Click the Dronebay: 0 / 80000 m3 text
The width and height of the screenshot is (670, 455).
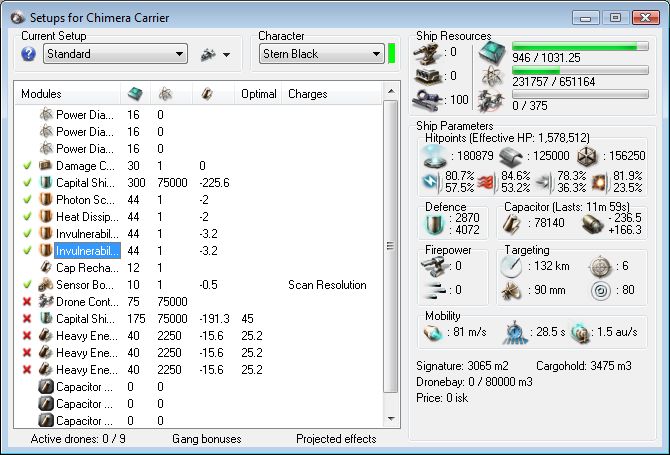[474, 382]
